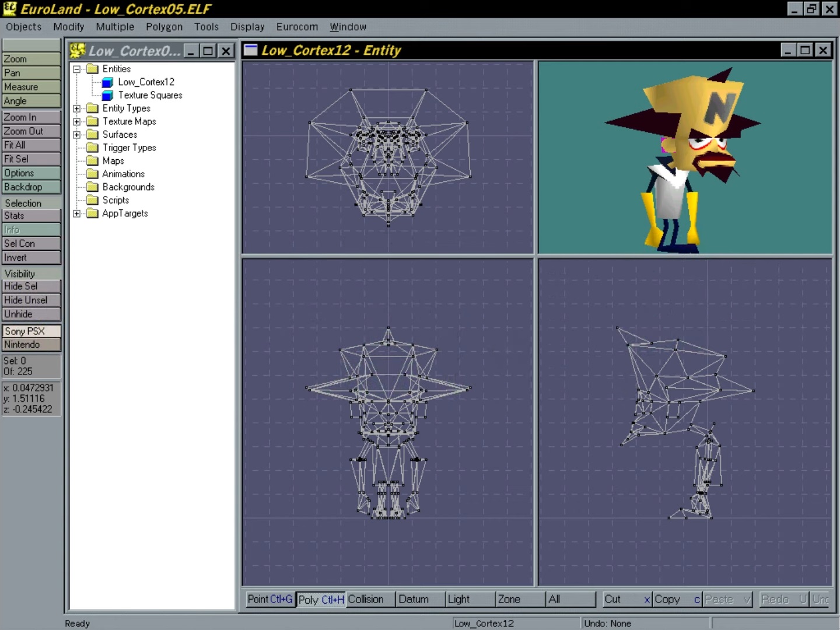
Task: Collapse the Entities tree node
Action: point(76,69)
